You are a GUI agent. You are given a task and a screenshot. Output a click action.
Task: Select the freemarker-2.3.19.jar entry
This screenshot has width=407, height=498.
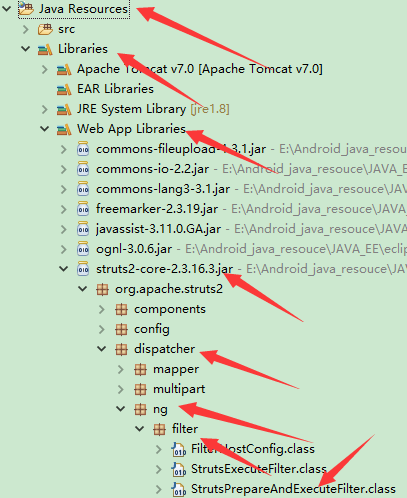tap(157, 209)
